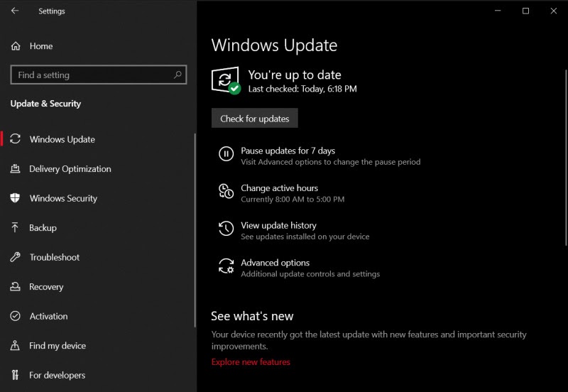
Task: Click the Activation checkmark circle icon
Action: pyautogui.click(x=15, y=316)
